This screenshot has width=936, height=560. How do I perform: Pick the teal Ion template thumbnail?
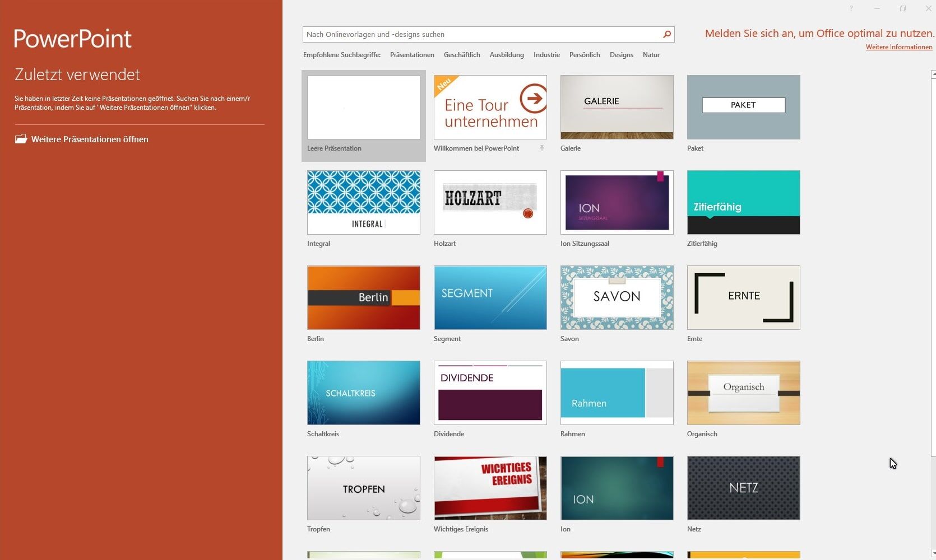coord(617,488)
